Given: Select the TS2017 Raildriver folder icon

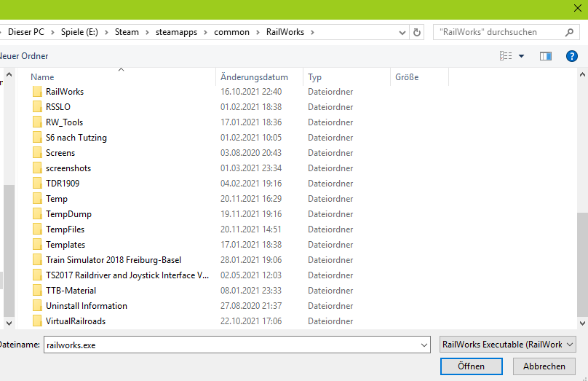Looking at the screenshot, I should pyautogui.click(x=37, y=275).
